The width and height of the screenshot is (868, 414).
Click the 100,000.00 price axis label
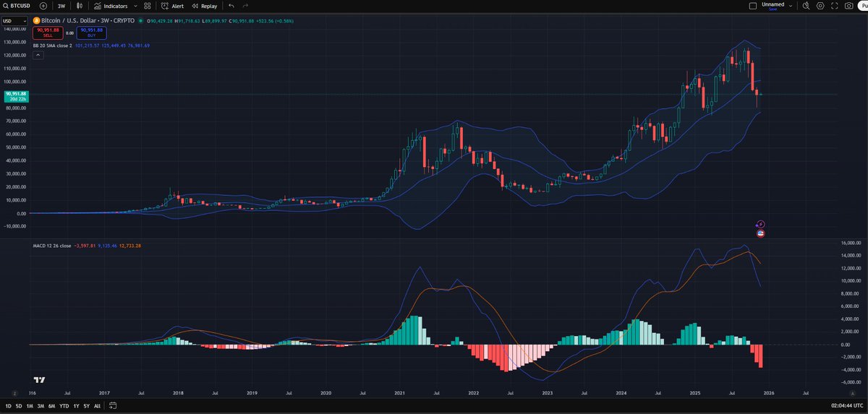[x=15, y=82]
